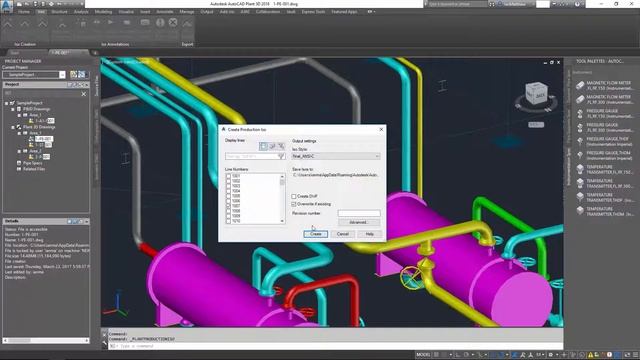Pick Temperature Transmitter THDM palette tool
Image resolution: width=640 pixels, height=360 pixels.
tap(605, 211)
